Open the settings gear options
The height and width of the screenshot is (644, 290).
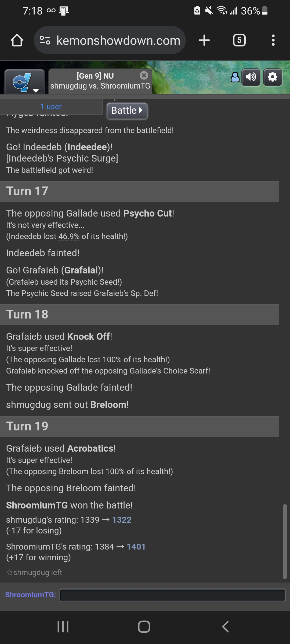pos(273,77)
